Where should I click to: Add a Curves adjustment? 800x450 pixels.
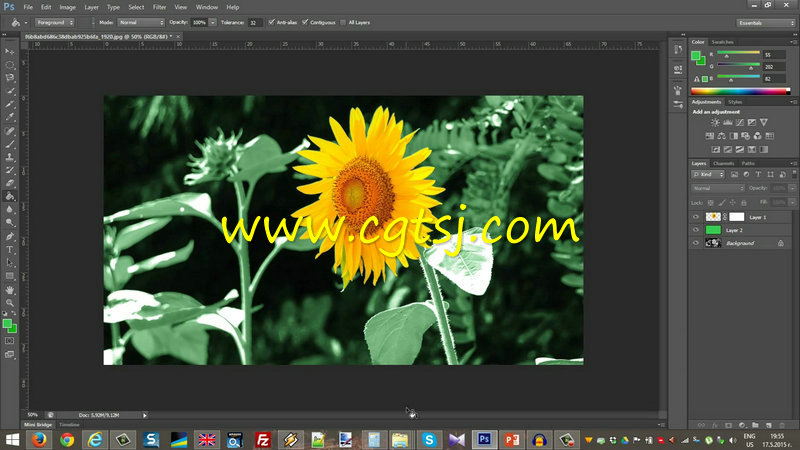coord(740,122)
